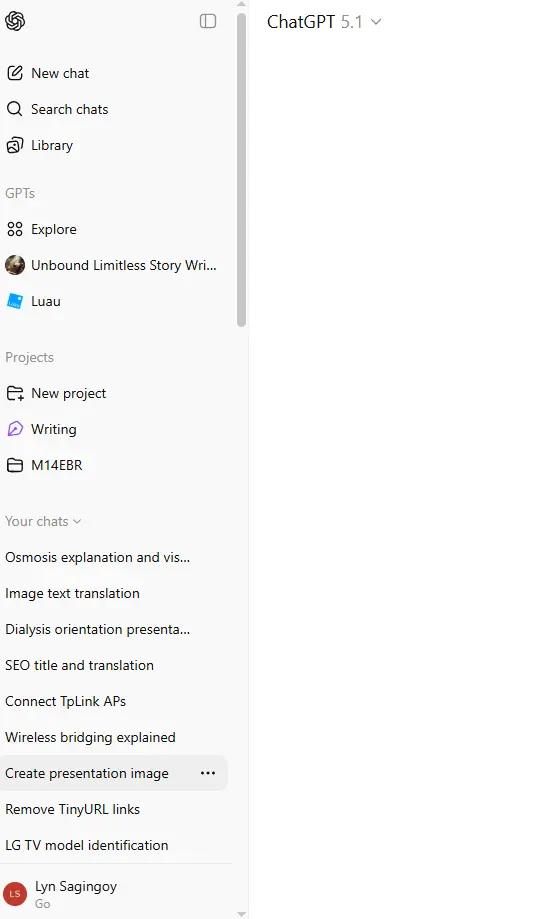
Task: Collapse the Your chats section
Action: pos(43,521)
